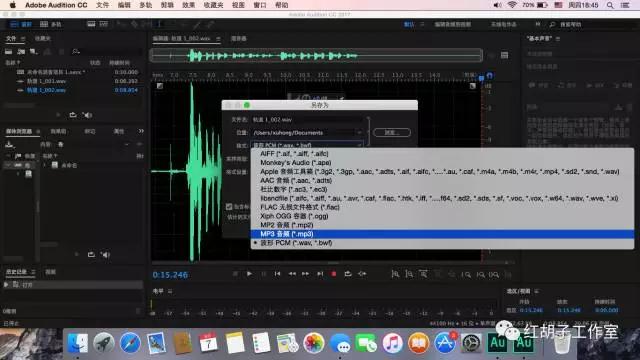The width and height of the screenshot is (640, 360).
Task: Switch to the 媒体浏览器 tab
Action: click(x=19, y=131)
